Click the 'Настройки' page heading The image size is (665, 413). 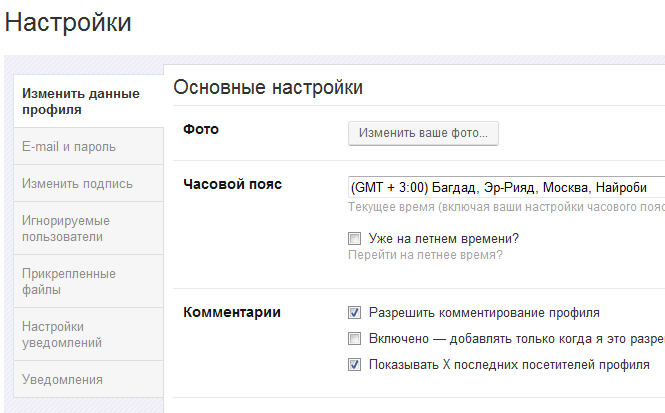(x=68, y=21)
